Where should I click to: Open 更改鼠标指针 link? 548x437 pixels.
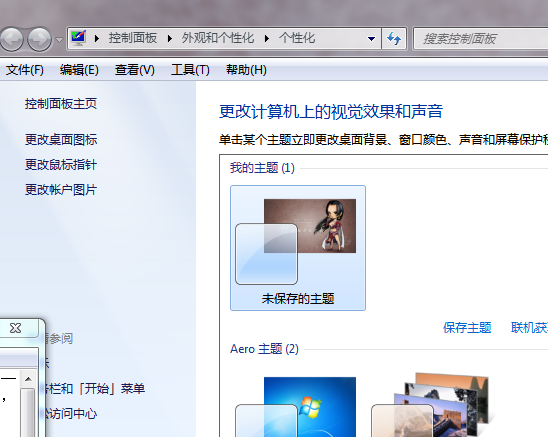tap(61, 165)
